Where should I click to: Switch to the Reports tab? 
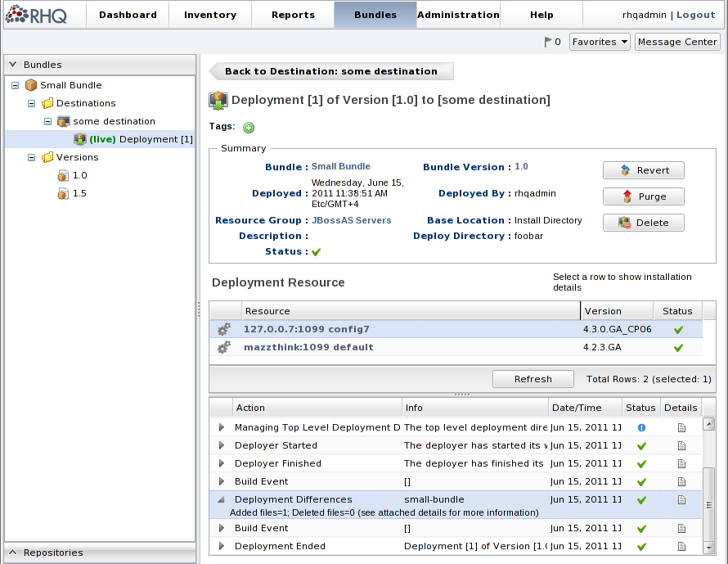tap(293, 15)
